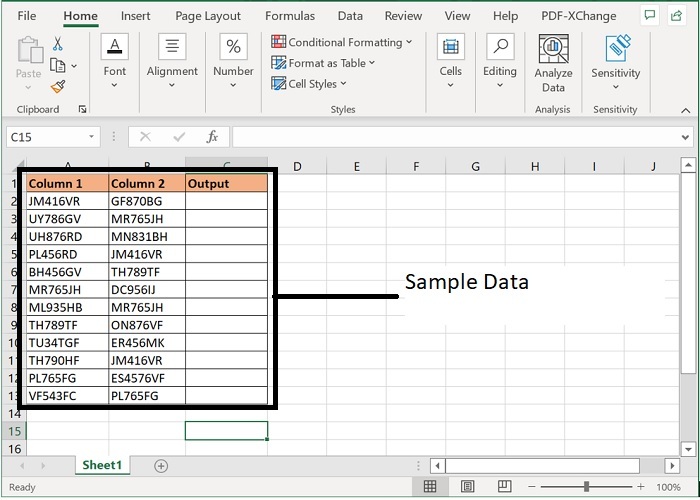Expand the Cell Styles dropdown arrow
The image size is (700, 500).
(343, 83)
